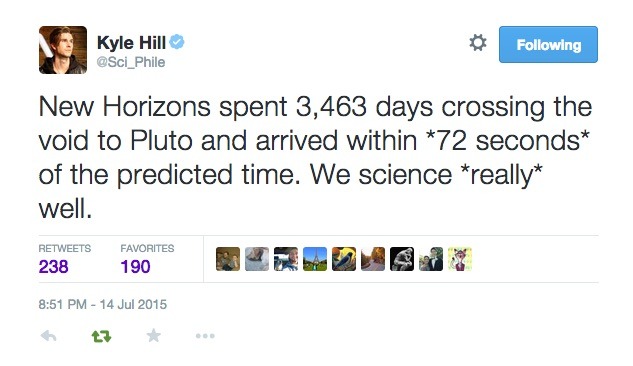Open the couple photo avatar
Viewport: 633px width, 366px height.
click(x=431, y=259)
